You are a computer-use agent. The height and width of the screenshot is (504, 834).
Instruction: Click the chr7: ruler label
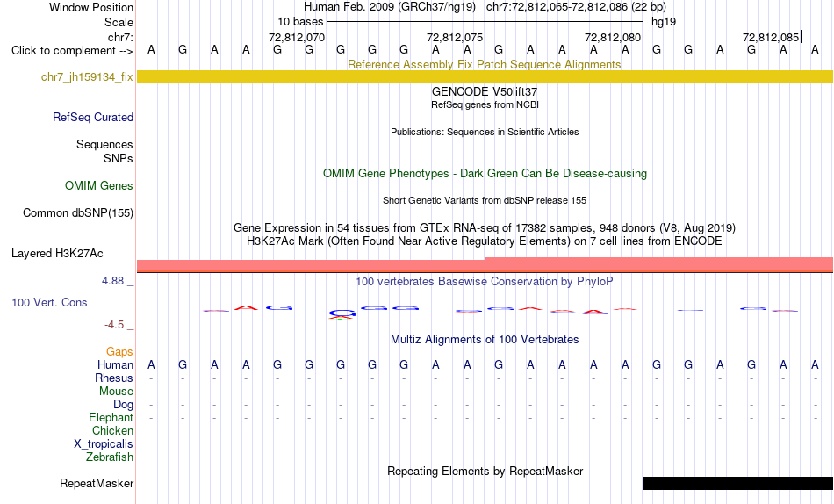121,37
